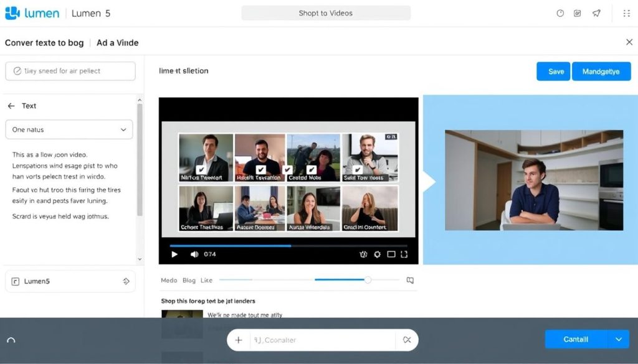Click the flag icon beside the slider

point(410,280)
